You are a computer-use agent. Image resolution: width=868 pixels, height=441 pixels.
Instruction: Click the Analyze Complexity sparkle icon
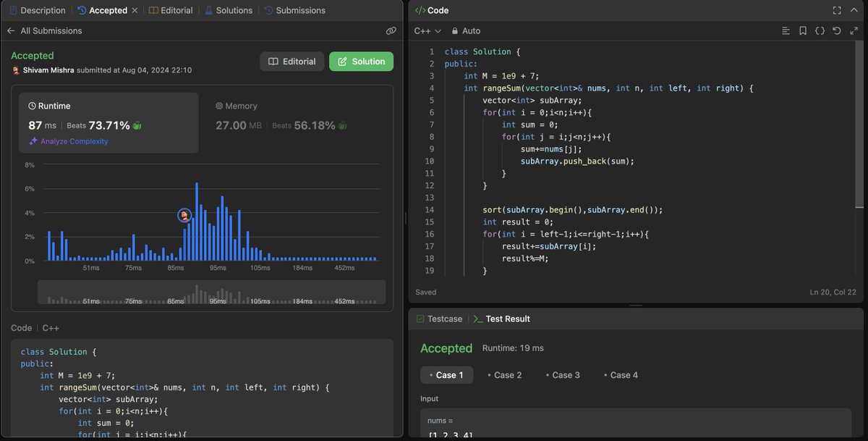pos(33,141)
